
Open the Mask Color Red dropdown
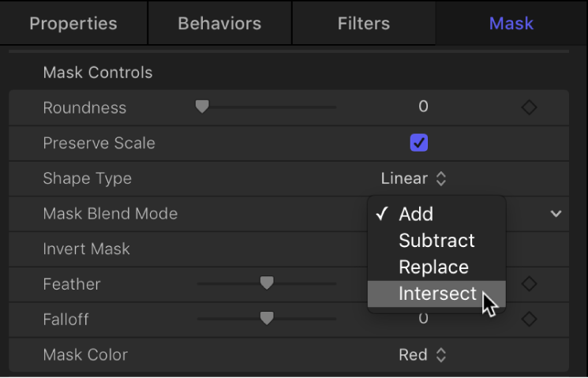422,354
